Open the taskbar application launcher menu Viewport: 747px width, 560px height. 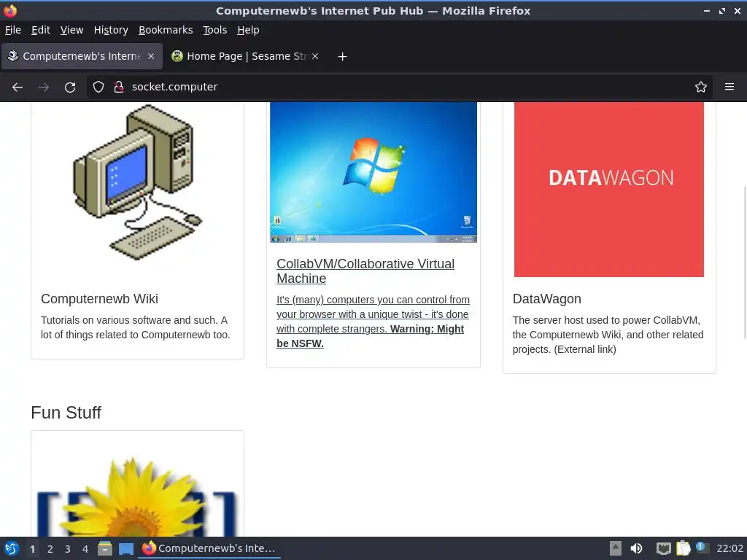click(x=12, y=548)
